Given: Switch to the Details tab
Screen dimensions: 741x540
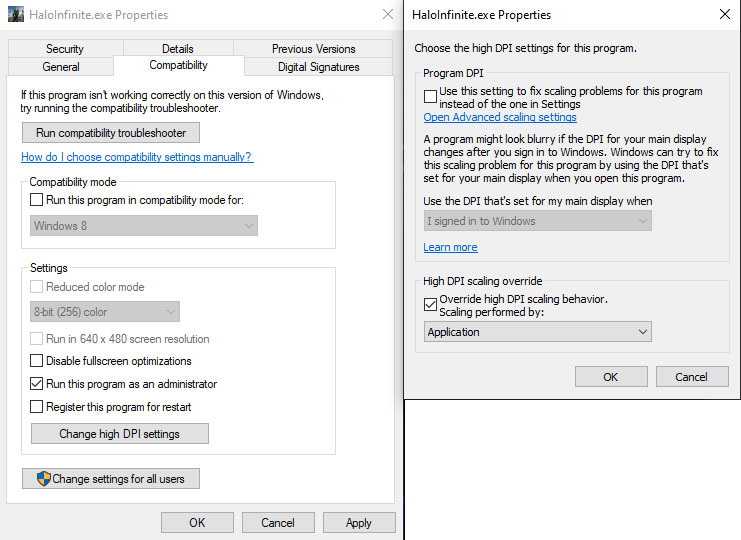Looking at the screenshot, I should coord(178,49).
